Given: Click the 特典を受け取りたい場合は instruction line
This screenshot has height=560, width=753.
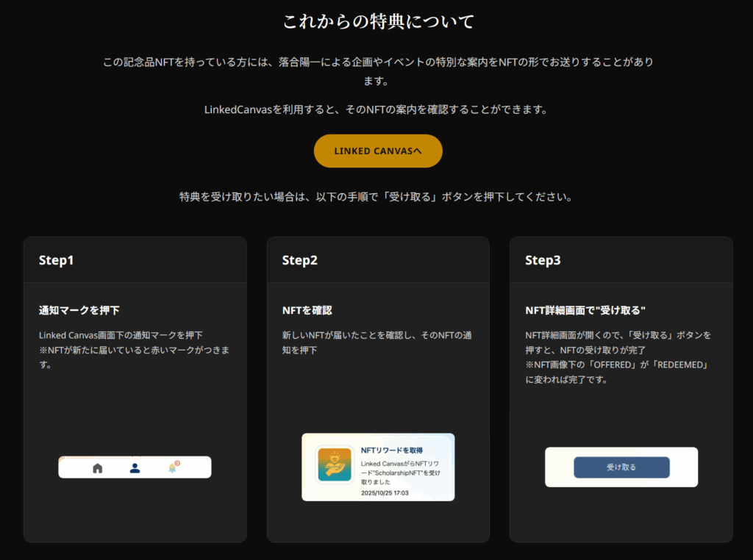Looking at the screenshot, I should pyautogui.click(x=376, y=197).
